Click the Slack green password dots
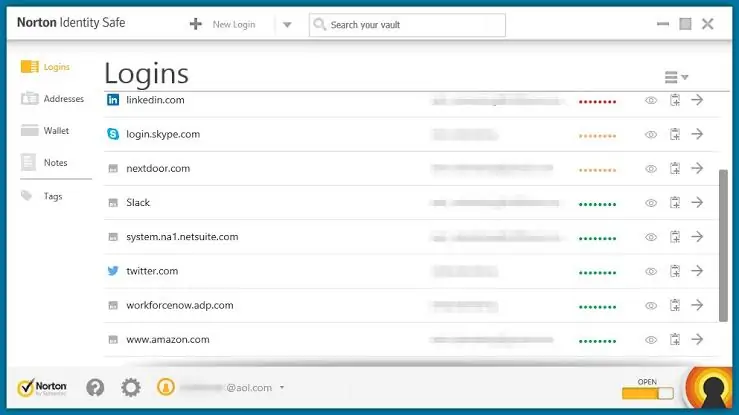The width and height of the screenshot is (739, 415). pos(597,204)
